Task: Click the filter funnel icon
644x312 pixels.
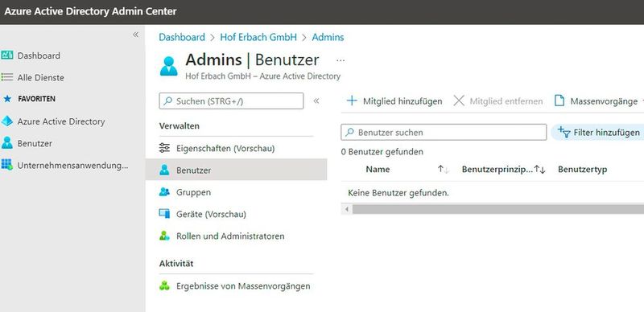Action: point(564,132)
